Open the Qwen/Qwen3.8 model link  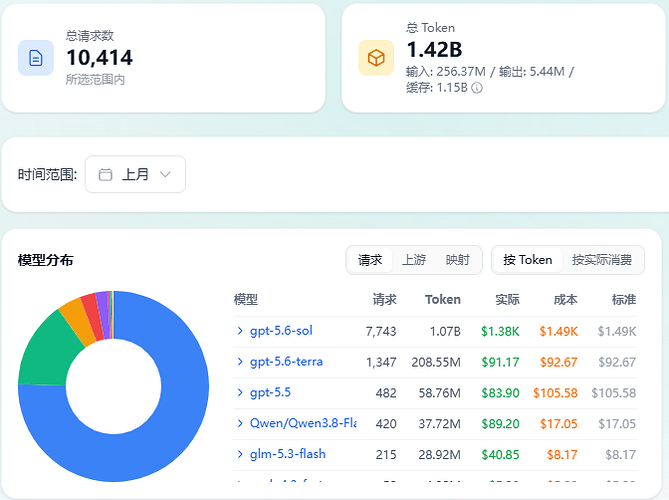(x=303, y=423)
